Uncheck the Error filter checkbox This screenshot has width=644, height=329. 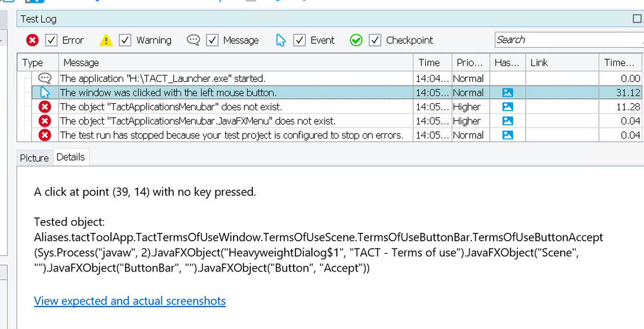tap(52, 40)
